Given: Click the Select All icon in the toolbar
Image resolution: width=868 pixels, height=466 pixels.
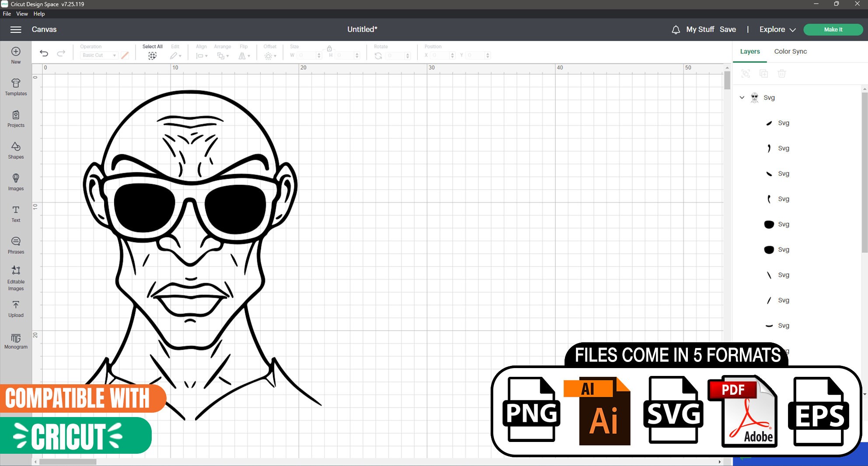Looking at the screenshot, I should (152, 56).
